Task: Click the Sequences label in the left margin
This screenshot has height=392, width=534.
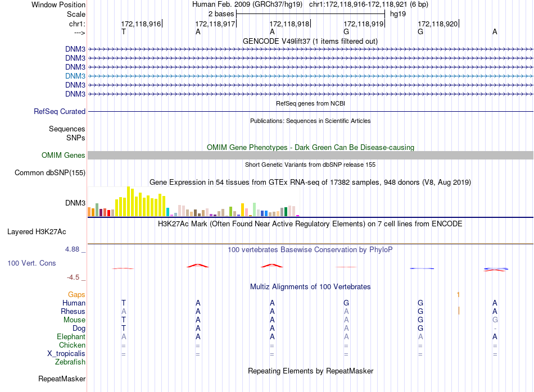Action: tap(67, 129)
